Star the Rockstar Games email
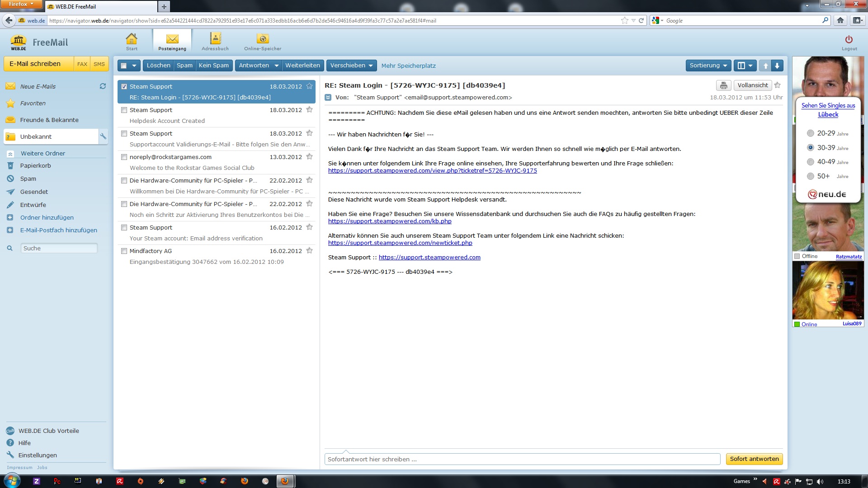 [x=309, y=156]
